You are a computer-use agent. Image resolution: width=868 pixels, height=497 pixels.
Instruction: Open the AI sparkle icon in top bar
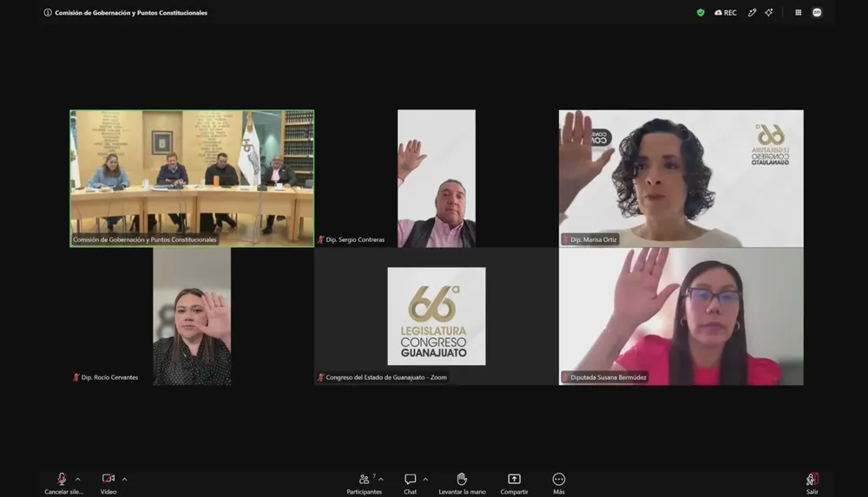769,13
